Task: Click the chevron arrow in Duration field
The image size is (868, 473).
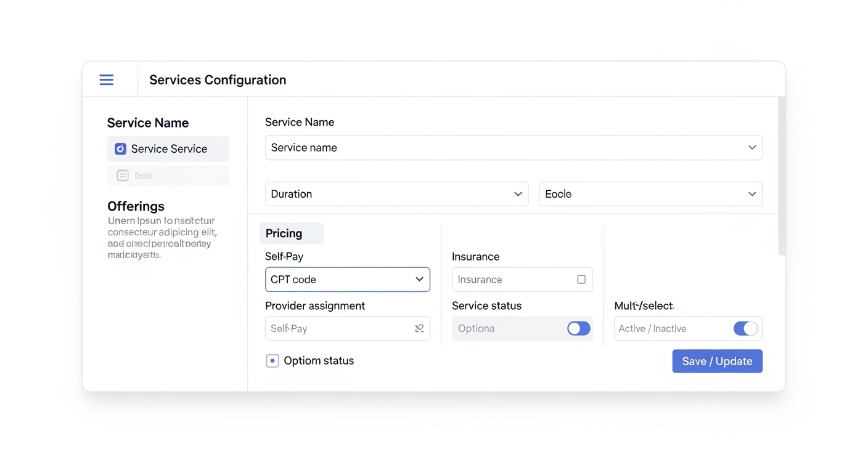Action: [518, 194]
